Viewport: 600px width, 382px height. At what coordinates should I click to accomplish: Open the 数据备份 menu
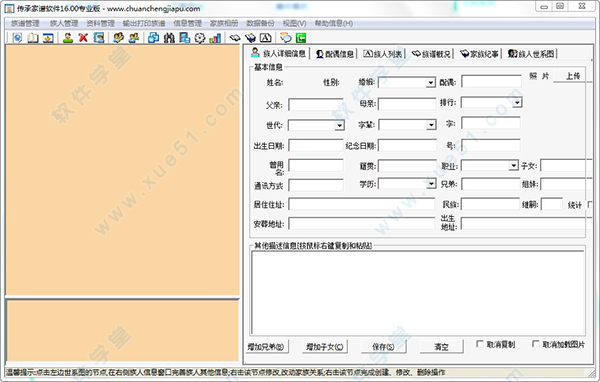[x=260, y=23]
